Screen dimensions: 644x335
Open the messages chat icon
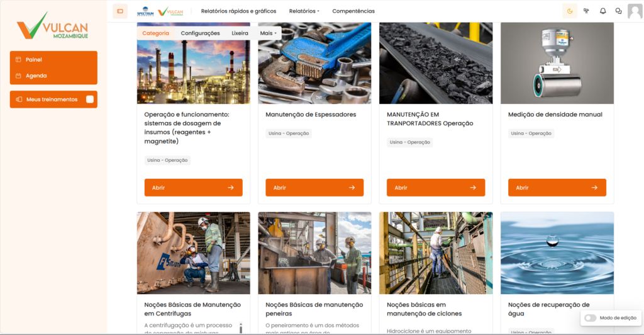coord(618,11)
